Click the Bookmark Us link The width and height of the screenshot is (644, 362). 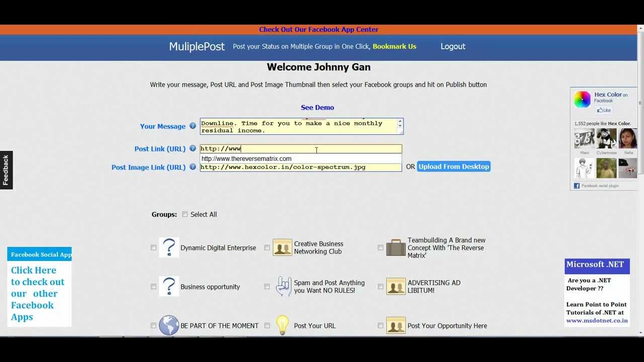click(394, 46)
